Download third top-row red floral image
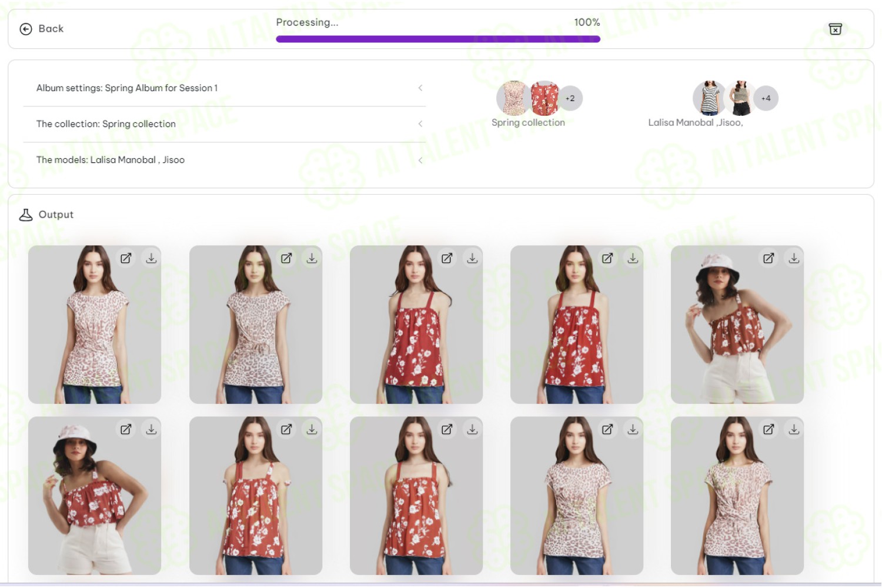Image resolution: width=882 pixels, height=588 pixels. click(x=472, y=258)
